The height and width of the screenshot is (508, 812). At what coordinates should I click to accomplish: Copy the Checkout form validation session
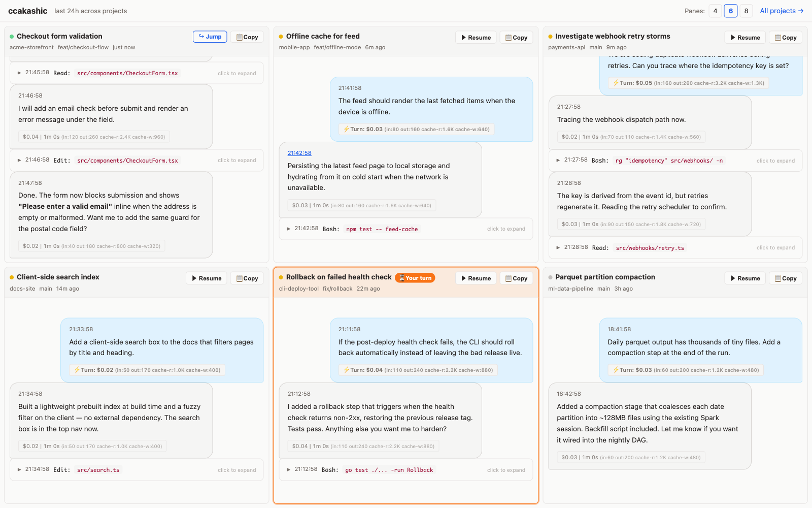click(x=247, y=37)
